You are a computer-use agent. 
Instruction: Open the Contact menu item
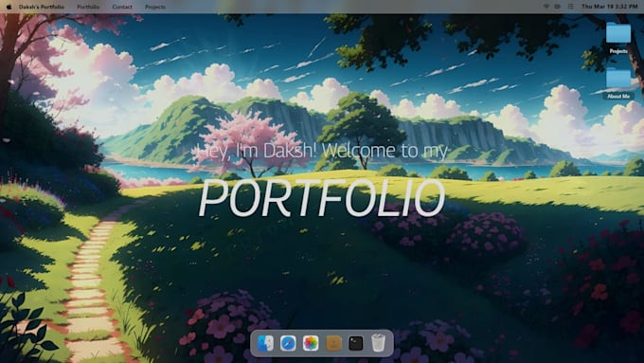coord(122,7)
